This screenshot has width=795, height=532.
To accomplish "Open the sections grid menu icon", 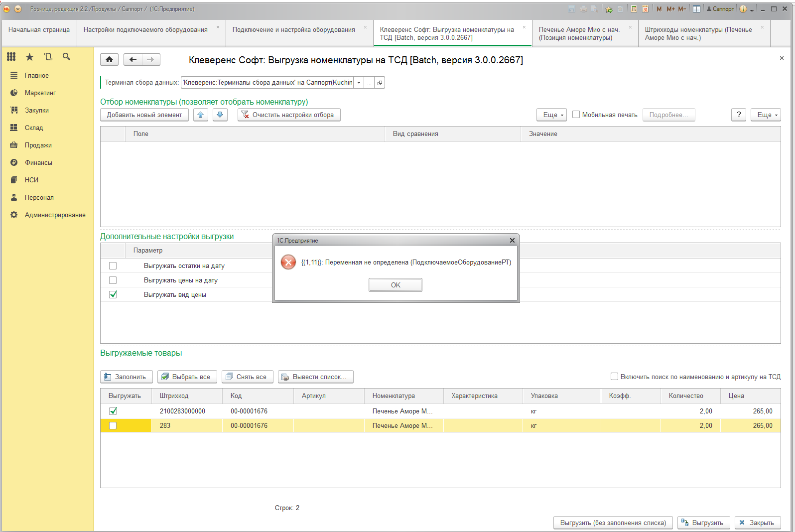I will 11,57.
